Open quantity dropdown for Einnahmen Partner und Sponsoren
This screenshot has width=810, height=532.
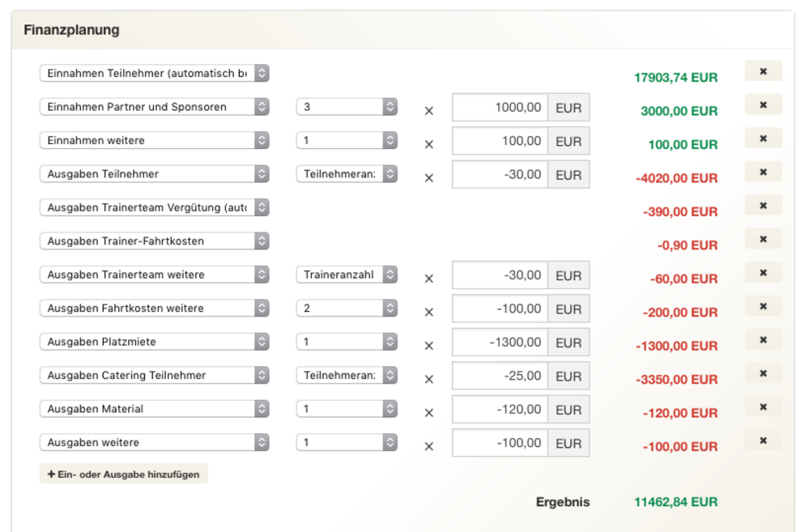(347, 107)
